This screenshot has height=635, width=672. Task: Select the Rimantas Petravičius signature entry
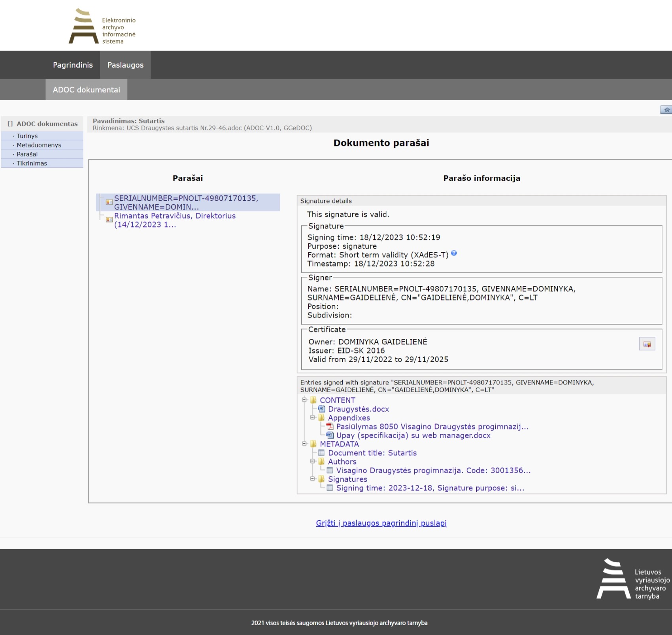[x=175, y=220]
